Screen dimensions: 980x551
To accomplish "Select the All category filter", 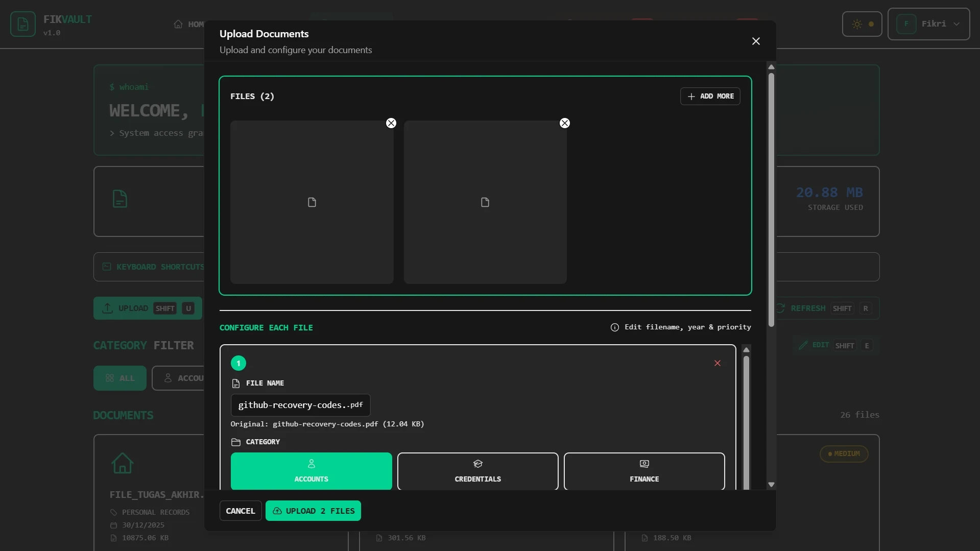I will point(120,378).
